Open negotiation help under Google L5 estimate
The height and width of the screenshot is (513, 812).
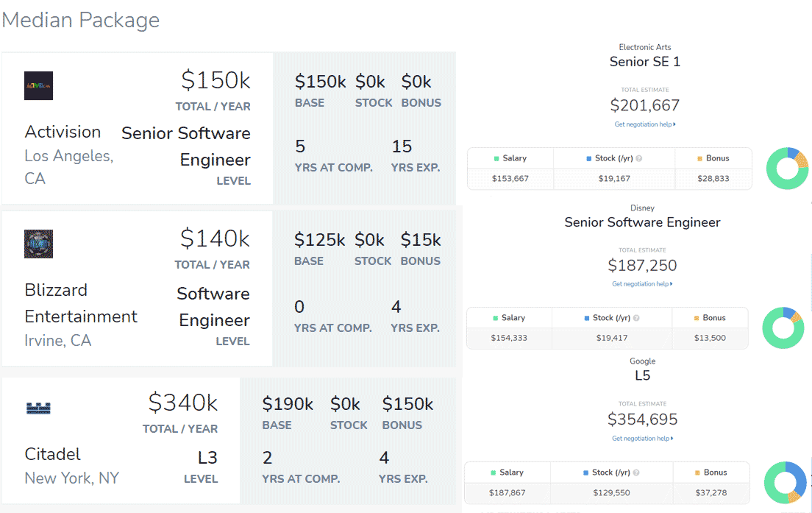642,439
